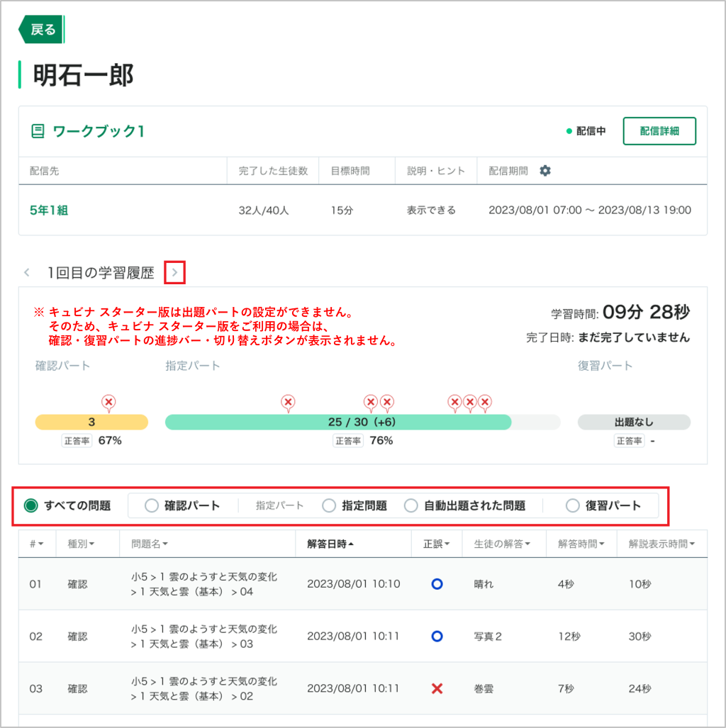Viewport: 726px width, 728px height.
Task: Open problem name in row 01 ending 04
Action: pyautogui.click(x=204, y=584)
